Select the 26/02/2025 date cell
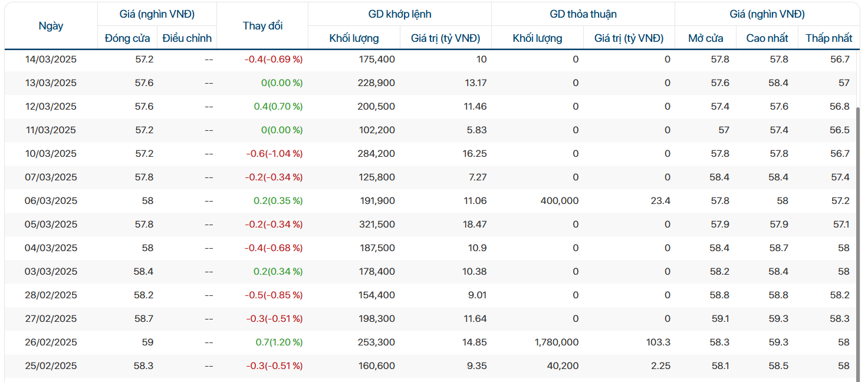The height and width of the screenshot is (382, 868). coord(51,343)
